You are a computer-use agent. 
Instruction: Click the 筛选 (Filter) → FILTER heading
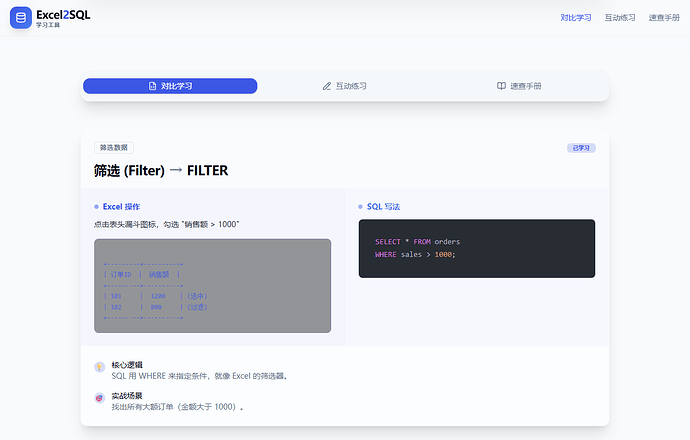click(161, 171)
